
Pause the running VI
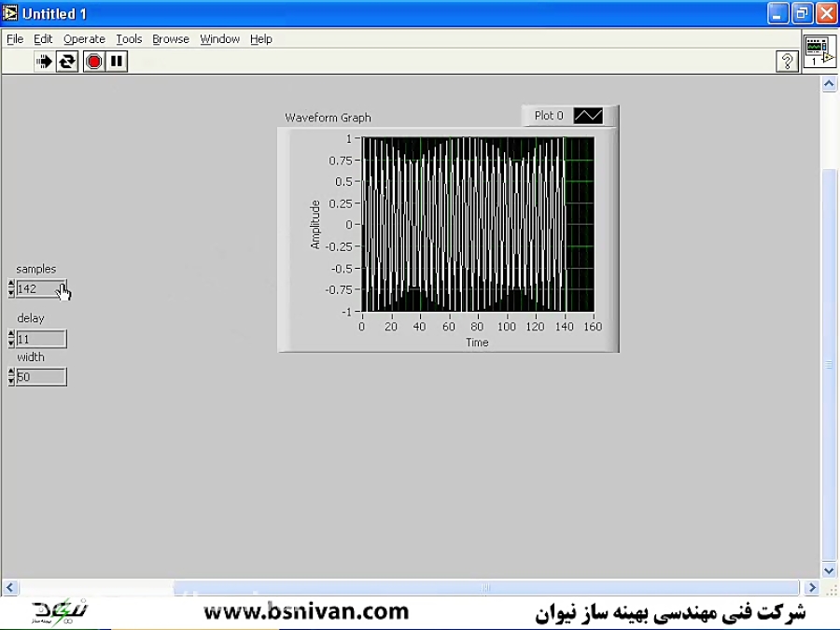click(116, 62)
